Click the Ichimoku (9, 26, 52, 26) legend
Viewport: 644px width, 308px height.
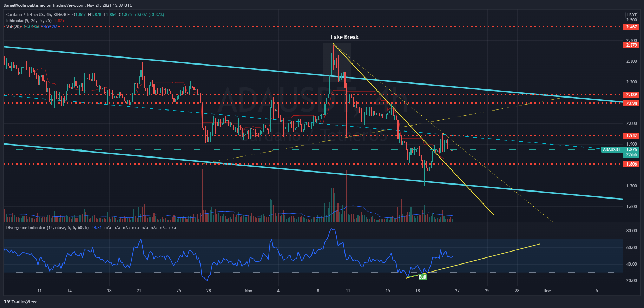point(29,21)
